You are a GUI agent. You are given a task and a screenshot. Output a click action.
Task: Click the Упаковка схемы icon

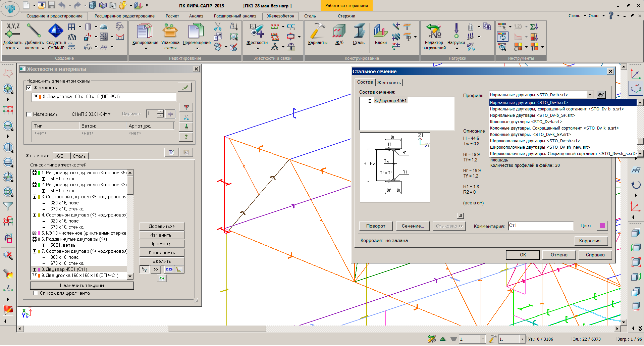[x=170, y=31]
